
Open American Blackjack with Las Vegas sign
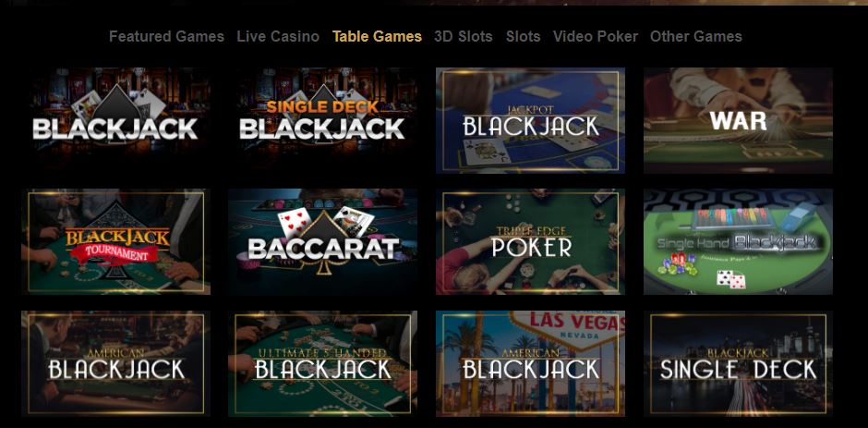(x=530, y=363)
